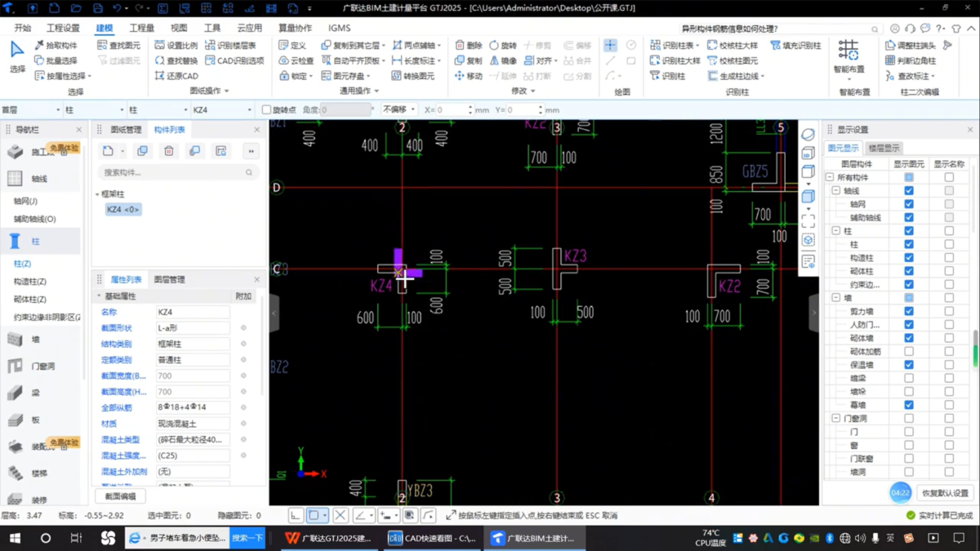Uncheck 显示图元 for 构造柱

(908, 258)
